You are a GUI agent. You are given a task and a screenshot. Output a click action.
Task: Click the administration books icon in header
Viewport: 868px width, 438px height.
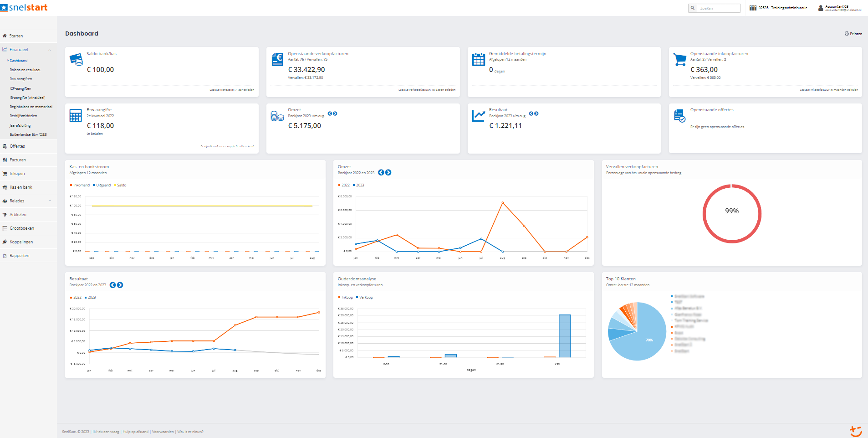(x=753, y=8)
